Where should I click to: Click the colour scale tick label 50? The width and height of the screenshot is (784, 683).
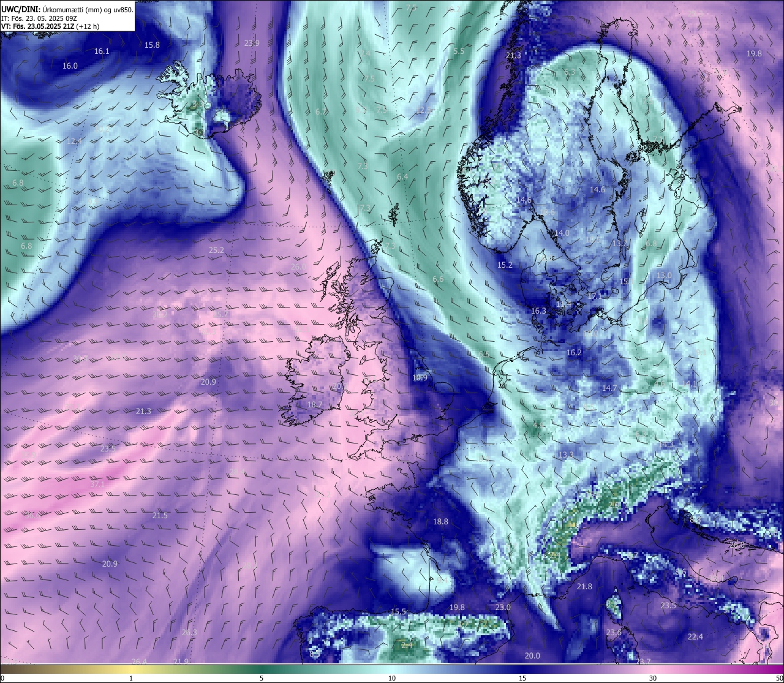click(778, 678)
